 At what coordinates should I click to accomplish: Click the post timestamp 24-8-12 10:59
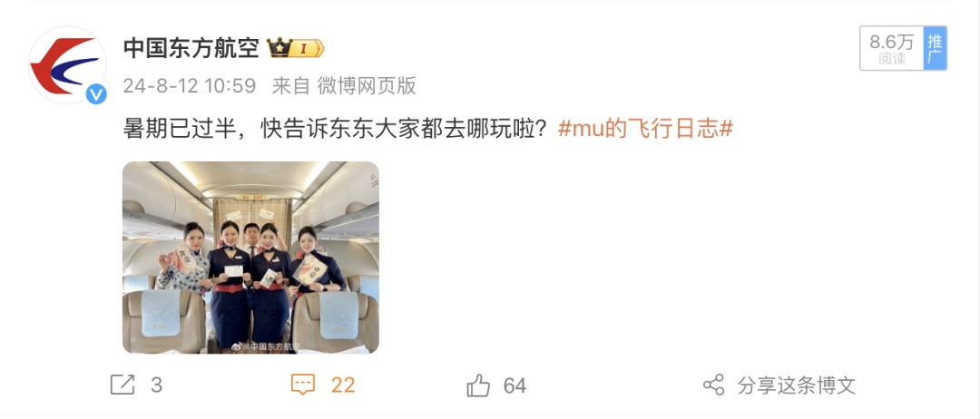(190, 85)
